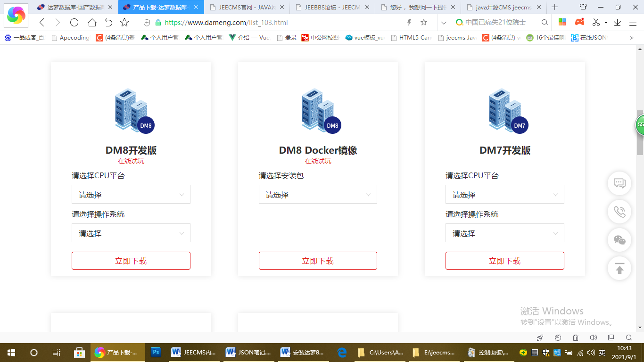Screen dimensions: 644x362
Task: Reload the current page
Action: 74,23
